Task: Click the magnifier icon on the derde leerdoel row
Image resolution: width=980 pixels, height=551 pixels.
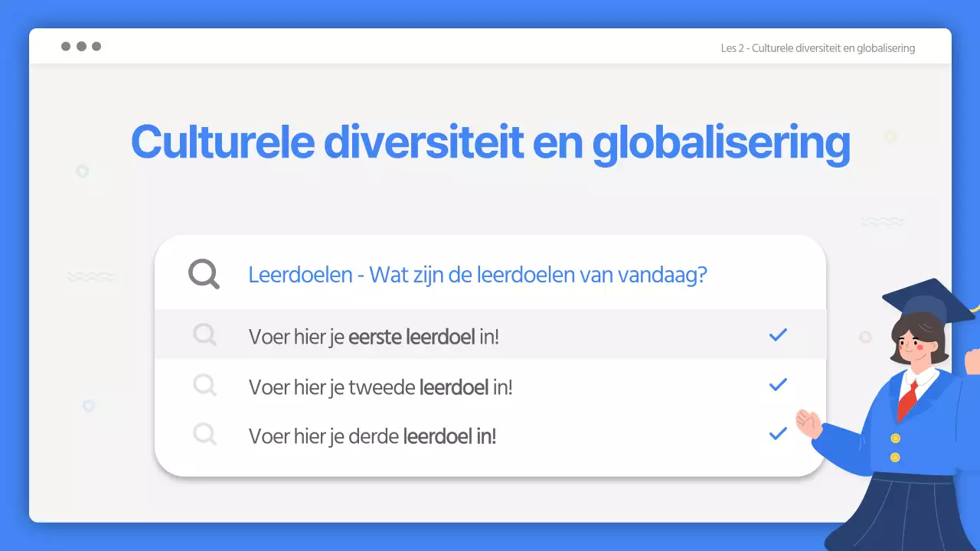Action: (x=204, y=434)
